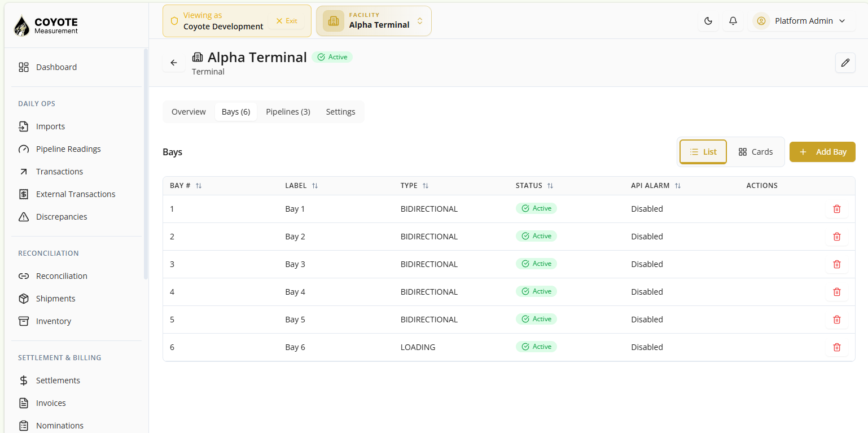Screen dimensions: 868x433
Task: Open the Facility Alpha Terminal selector
Action: [374, 21]
